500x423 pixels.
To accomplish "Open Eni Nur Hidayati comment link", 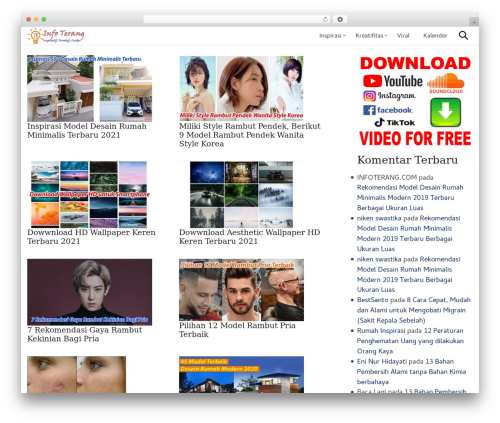I will coord(411,371).
